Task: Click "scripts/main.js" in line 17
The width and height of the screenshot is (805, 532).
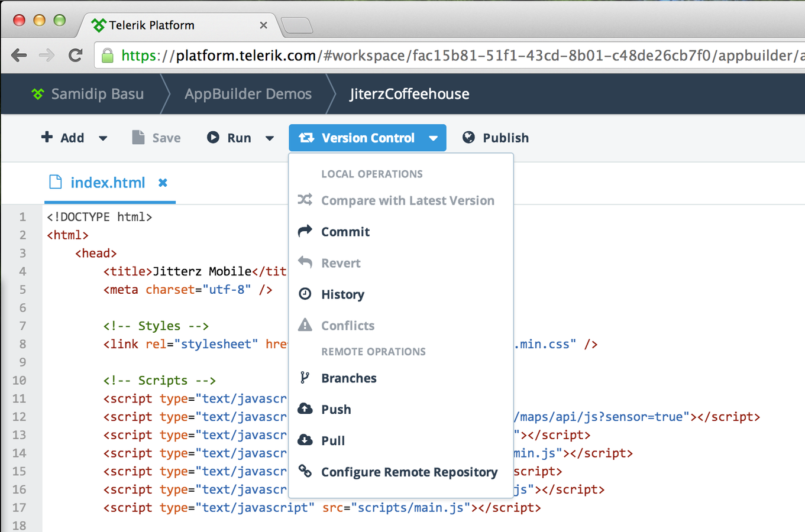Action: [x=411, y=508]
